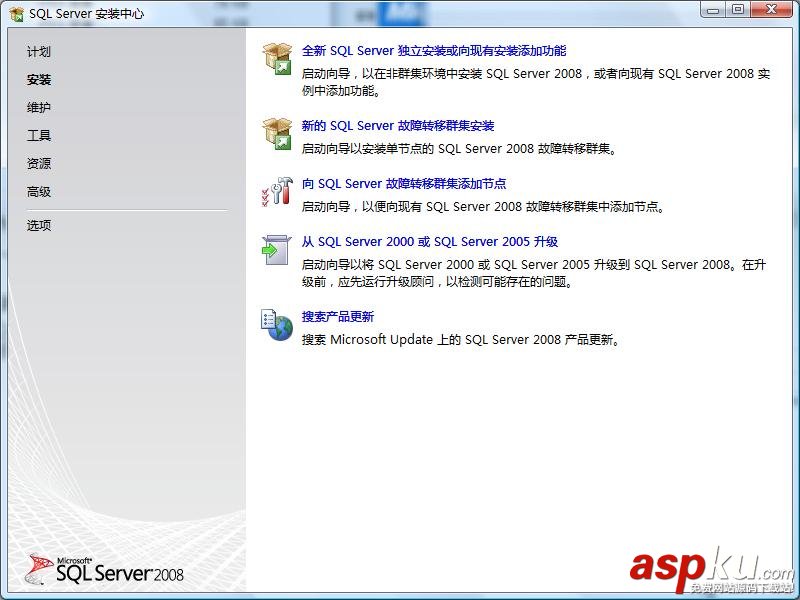Start 全新 SQL Server 独立安装 link
The image size is (800, 600).
(x=434, y=51)
